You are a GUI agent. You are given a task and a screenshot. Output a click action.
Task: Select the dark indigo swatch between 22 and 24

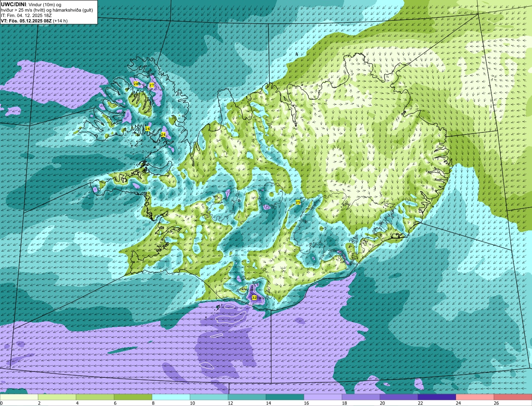[x=437, y=397]
